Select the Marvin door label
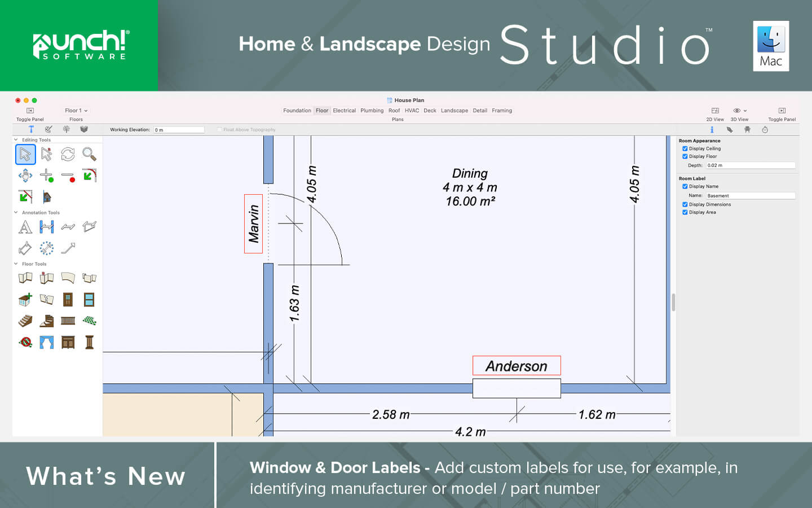 (x=253, y=224)
